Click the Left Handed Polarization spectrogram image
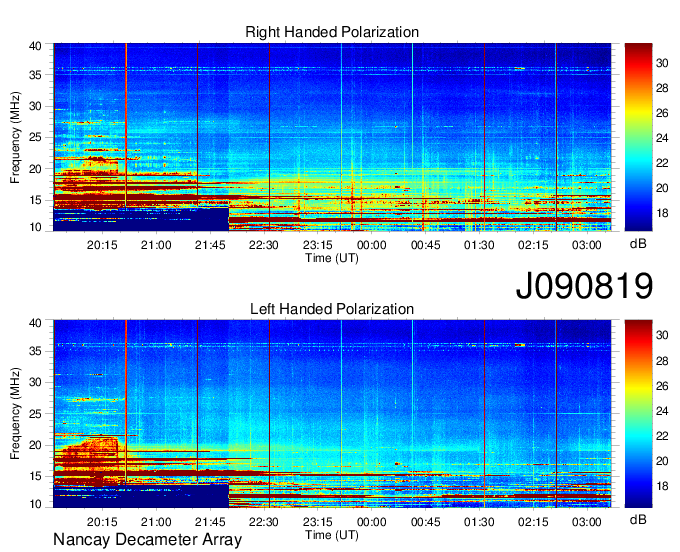The width and height of the screenshot is (680, 552). (332, 414)
